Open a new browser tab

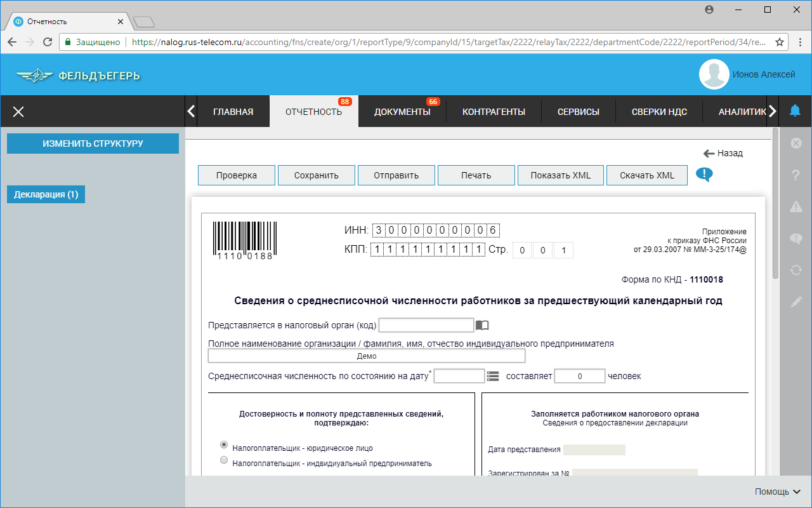point(145,22)
